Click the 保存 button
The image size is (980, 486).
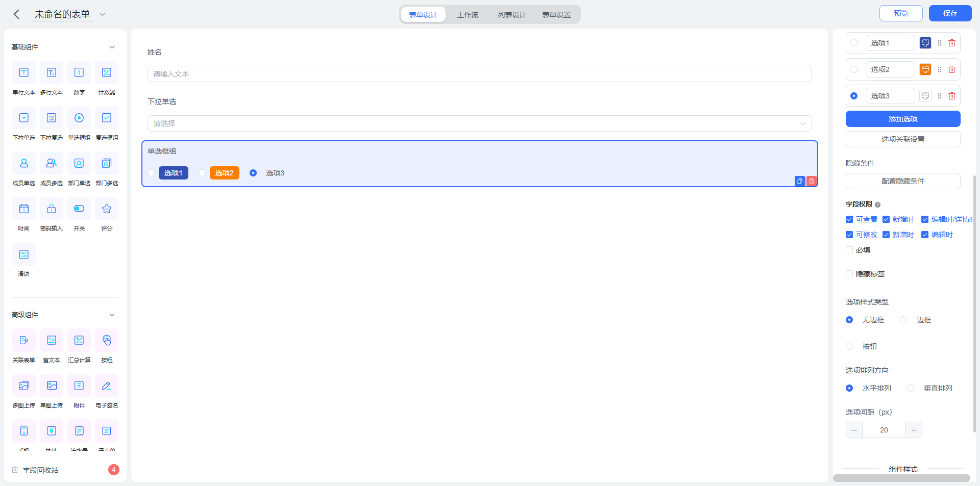pyautogui.click(x=950, y=13)
